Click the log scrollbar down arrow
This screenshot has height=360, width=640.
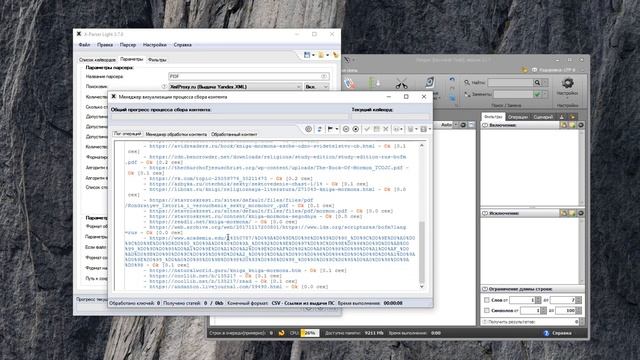tap(422, 287)
